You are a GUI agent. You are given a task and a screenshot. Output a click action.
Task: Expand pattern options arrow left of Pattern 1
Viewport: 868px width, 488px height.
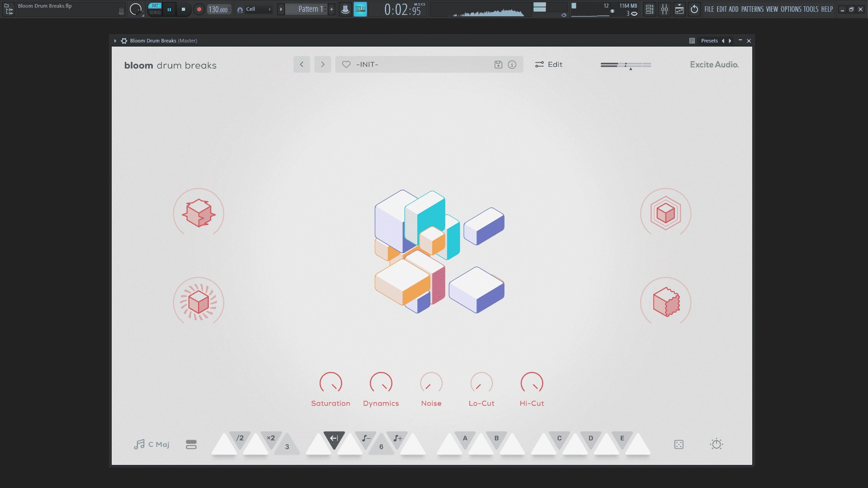coord(281,9)
